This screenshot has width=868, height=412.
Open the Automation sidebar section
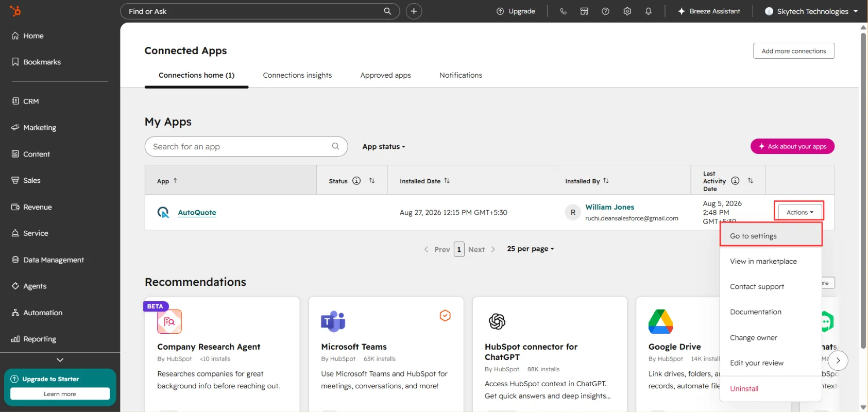[x=37, y=313]
